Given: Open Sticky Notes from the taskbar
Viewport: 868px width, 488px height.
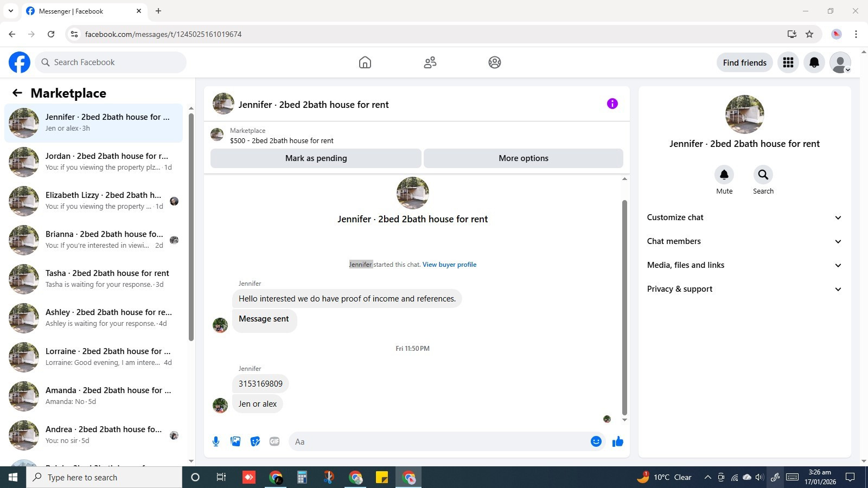Looking at the screenshot, I should (x=382, y=477).
